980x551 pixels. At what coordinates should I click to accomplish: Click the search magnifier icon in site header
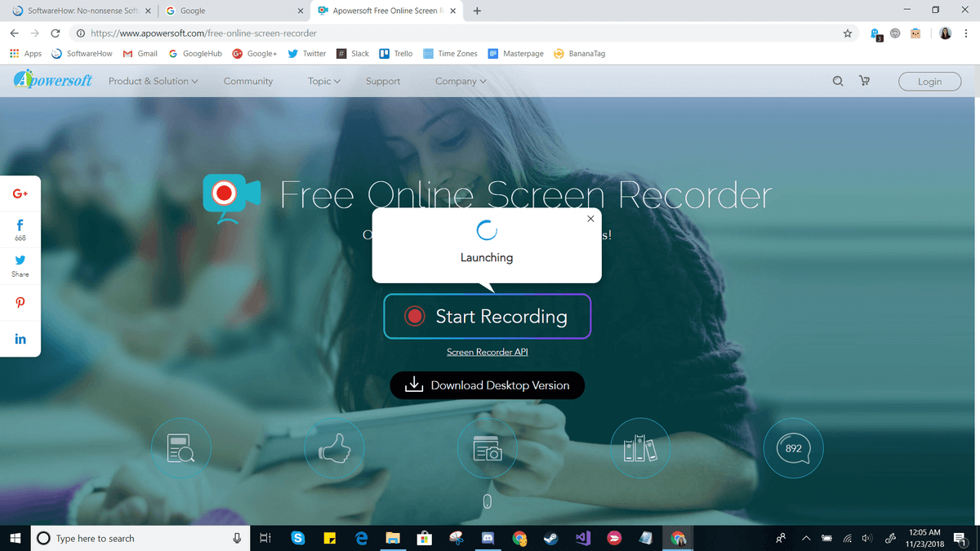pos(838,81)
